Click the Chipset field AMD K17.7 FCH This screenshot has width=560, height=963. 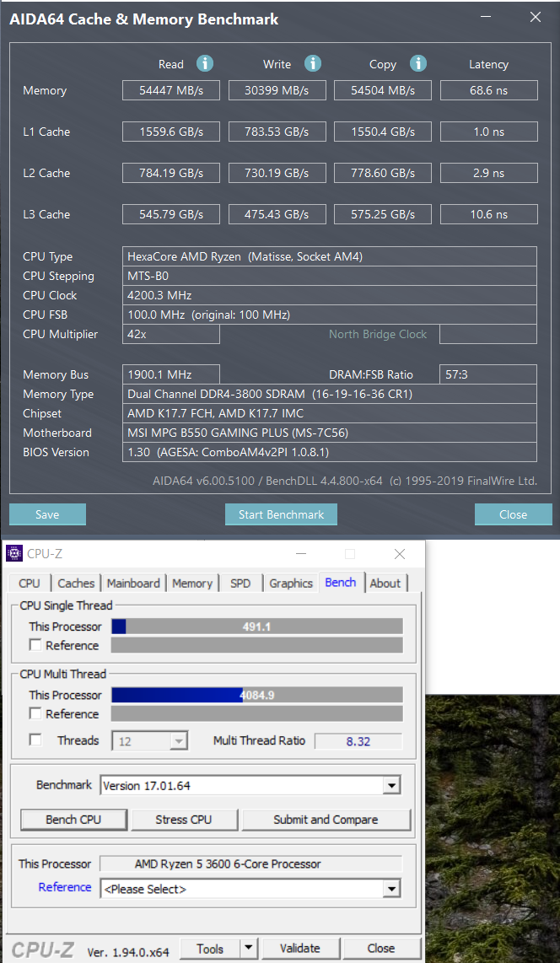pos(330,413)
